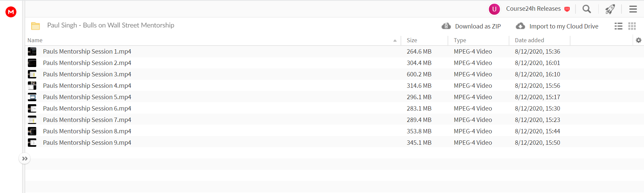Screen dimensions: 644x193
Task: Click red shield badge beside Course24h Releases
Action: [x=567, y=9]
